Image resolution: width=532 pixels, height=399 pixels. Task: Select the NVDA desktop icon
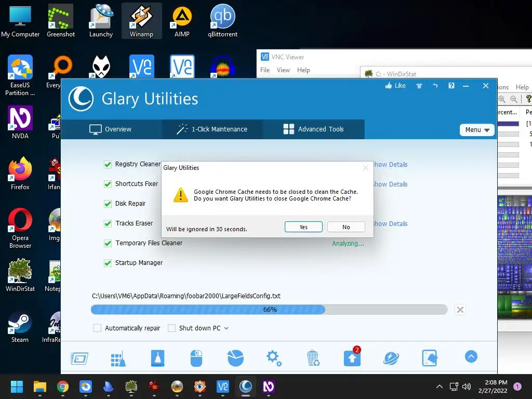tap(20, 123)
